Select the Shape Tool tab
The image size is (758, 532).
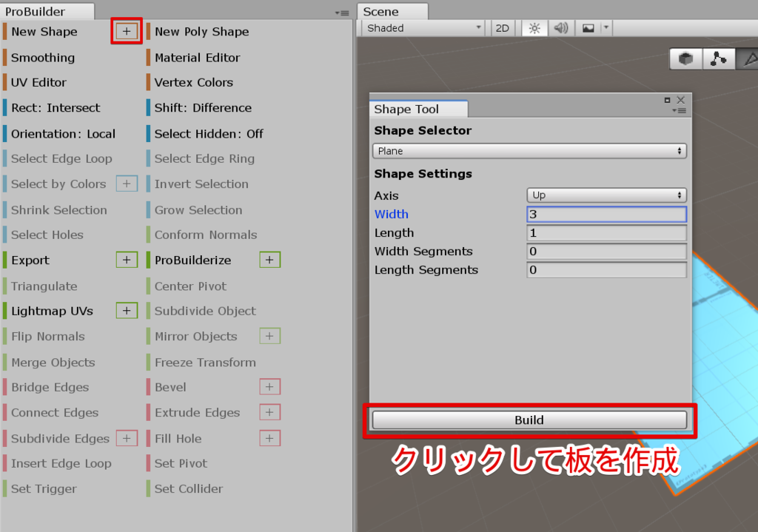tap(419, 110)
